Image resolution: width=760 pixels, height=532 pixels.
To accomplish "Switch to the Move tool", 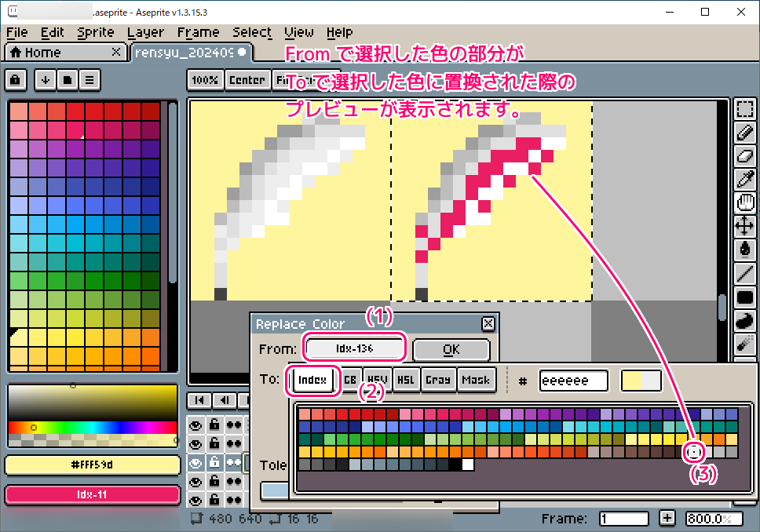I will tap(744, 227).
